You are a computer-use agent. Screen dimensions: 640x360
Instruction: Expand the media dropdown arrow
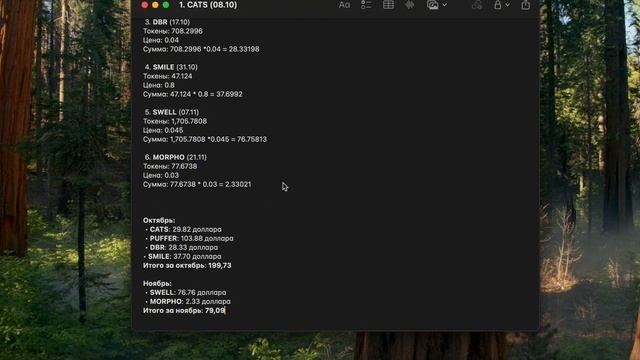pos(444,5)
